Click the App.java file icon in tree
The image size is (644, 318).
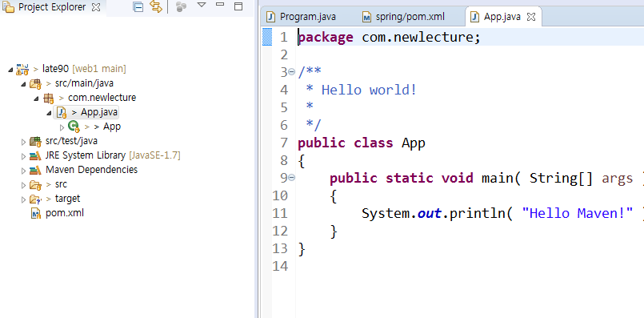[62, 112]
